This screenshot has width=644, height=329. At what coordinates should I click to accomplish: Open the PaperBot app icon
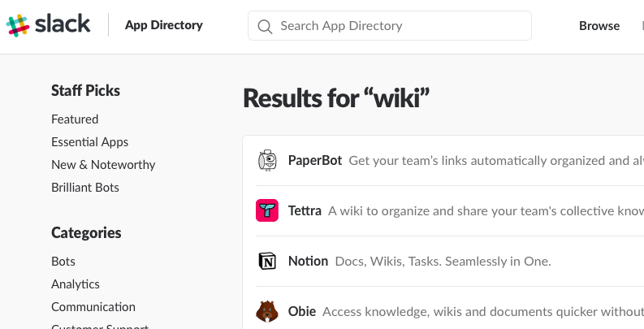pos(267,160)
